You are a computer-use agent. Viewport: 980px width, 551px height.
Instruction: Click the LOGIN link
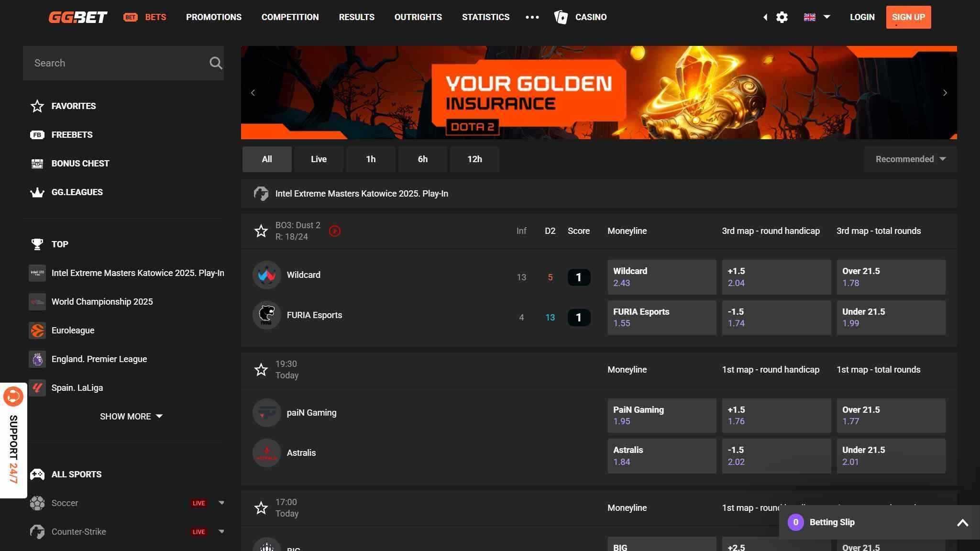862,17
